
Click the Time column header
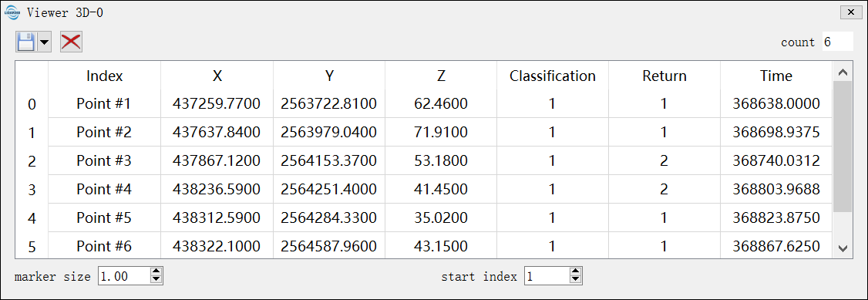pos(776,76)
